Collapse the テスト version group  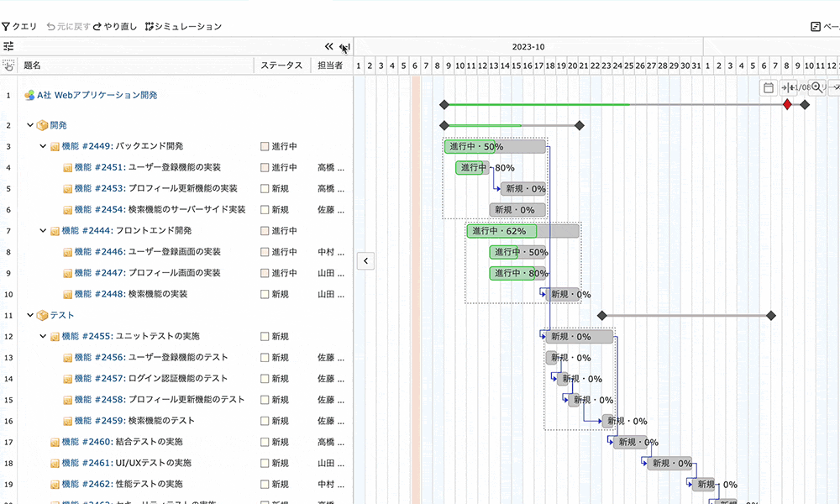[30, 316]
